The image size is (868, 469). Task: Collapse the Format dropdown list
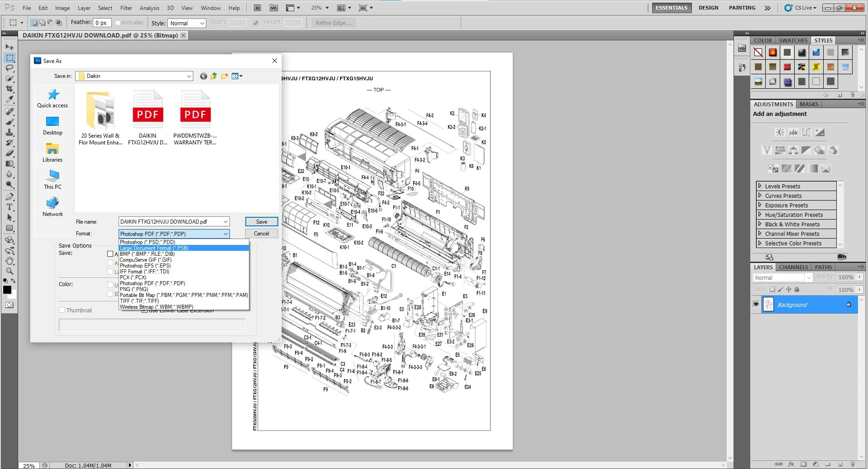tap(225, 234)
